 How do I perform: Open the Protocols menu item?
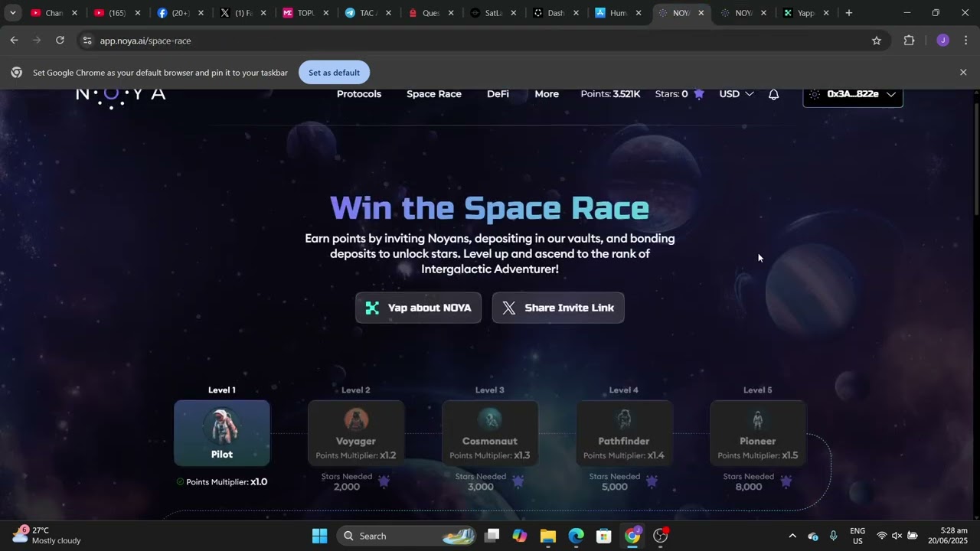tap(359, 94)
